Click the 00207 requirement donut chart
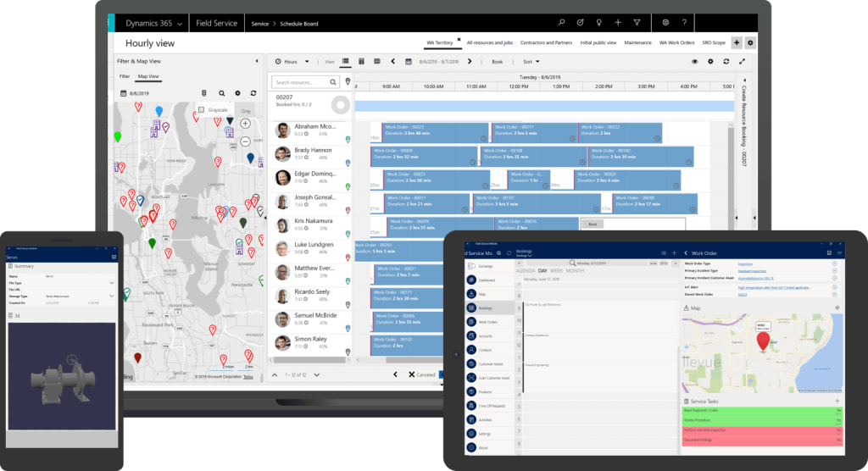Image resolution: width=868 pixels, height=471 pixels. click(x=341, y=104)
